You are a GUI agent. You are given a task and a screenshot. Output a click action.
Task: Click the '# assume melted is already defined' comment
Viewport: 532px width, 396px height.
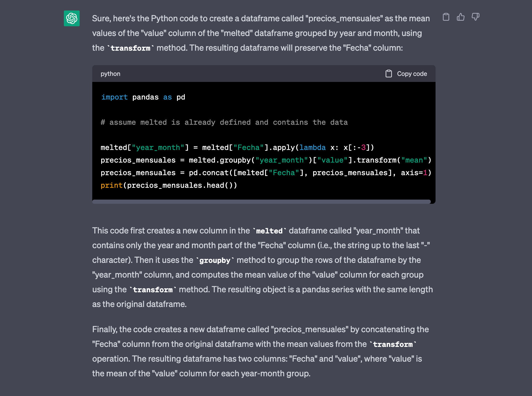tap(224, 122)
